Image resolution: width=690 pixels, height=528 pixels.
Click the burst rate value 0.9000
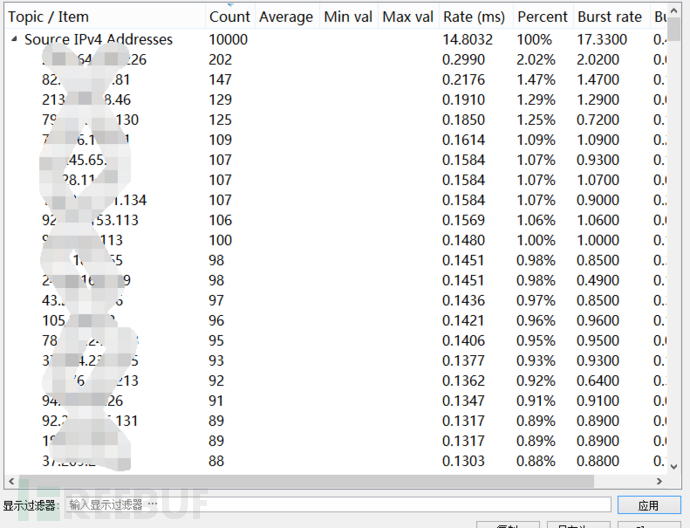[x=598, y=200]
